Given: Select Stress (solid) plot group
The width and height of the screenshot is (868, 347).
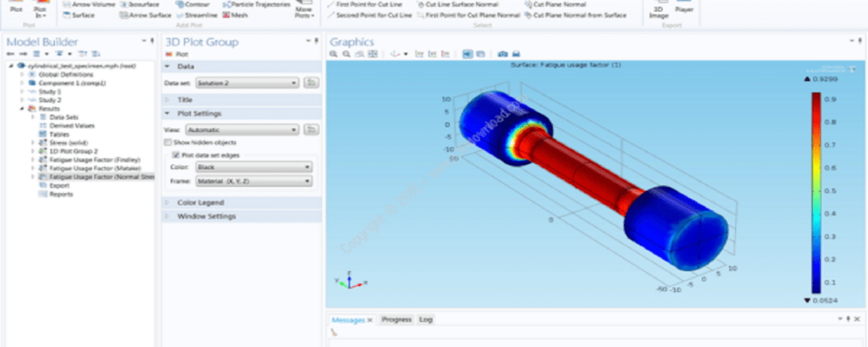Looking at the screenshot, I should pyautogui.click(x=68, y=142).
